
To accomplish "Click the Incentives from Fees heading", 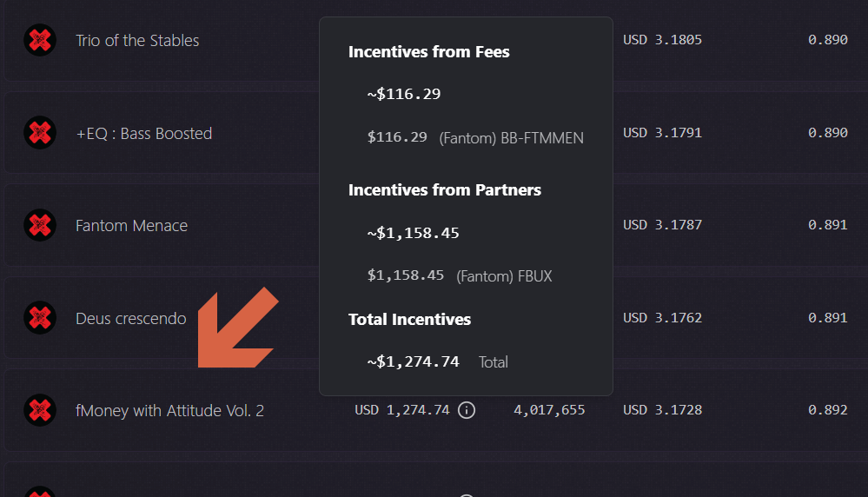I will click(428, 52).
